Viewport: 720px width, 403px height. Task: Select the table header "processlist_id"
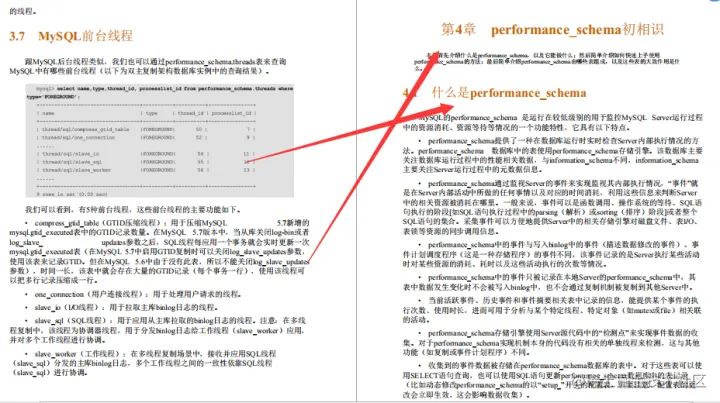tap(231, 113)
